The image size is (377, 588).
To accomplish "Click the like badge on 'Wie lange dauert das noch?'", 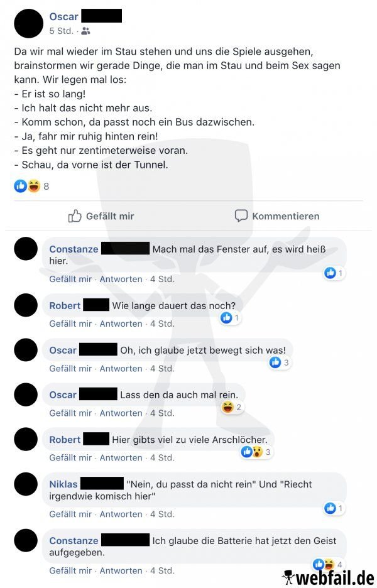I will pos(230,318).
